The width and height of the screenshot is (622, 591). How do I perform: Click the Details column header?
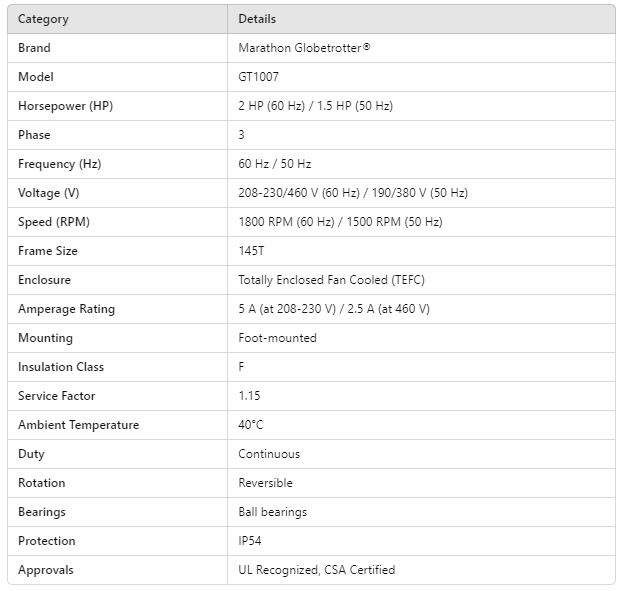(257, 19)
